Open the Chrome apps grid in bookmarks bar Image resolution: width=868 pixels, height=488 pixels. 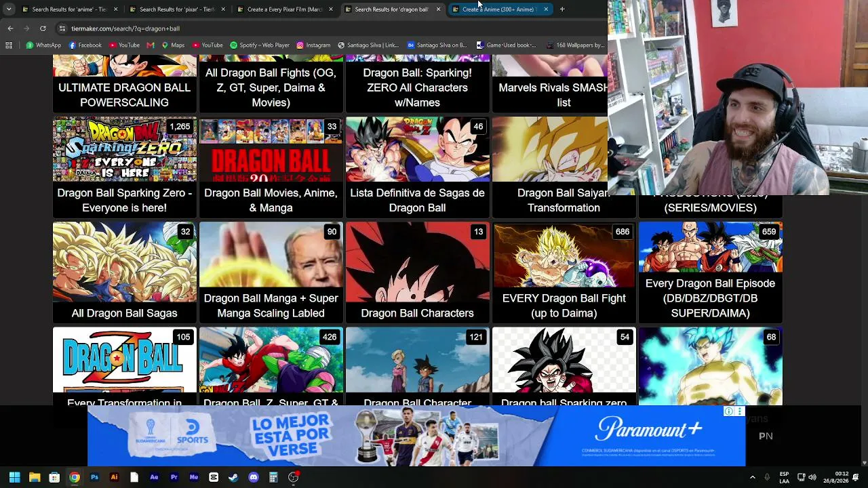[9, 45]
